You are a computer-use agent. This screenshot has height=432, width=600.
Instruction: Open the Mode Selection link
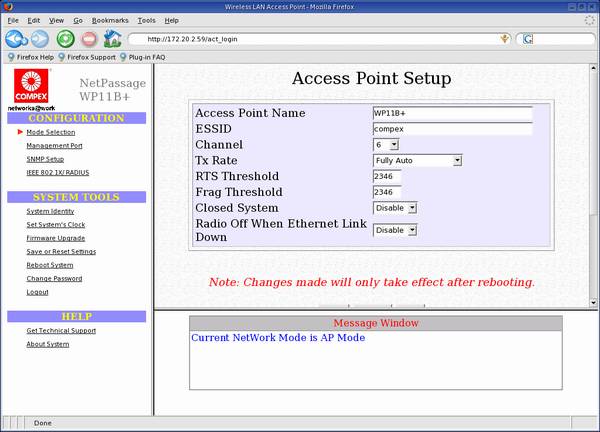pos(51,132)
